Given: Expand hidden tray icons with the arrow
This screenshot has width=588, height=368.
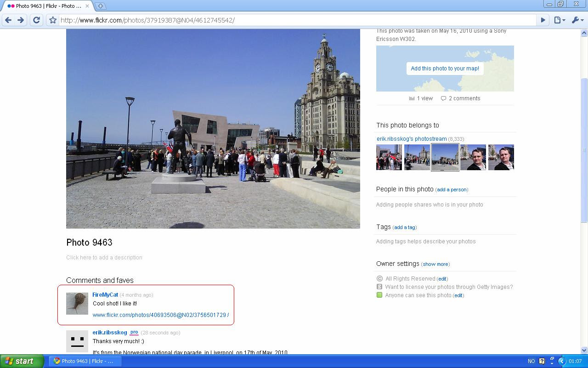Looking at the screenshot, I should click(561, 361).
